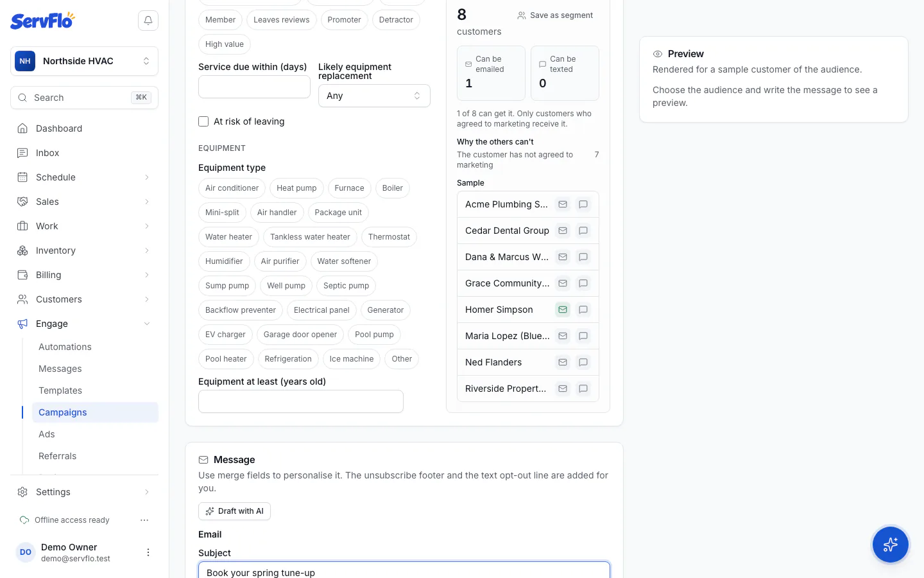Focus the sidebar Search box
Image resolution: width=924 pixels, height=578 pixels.
[x=84, y=98]
